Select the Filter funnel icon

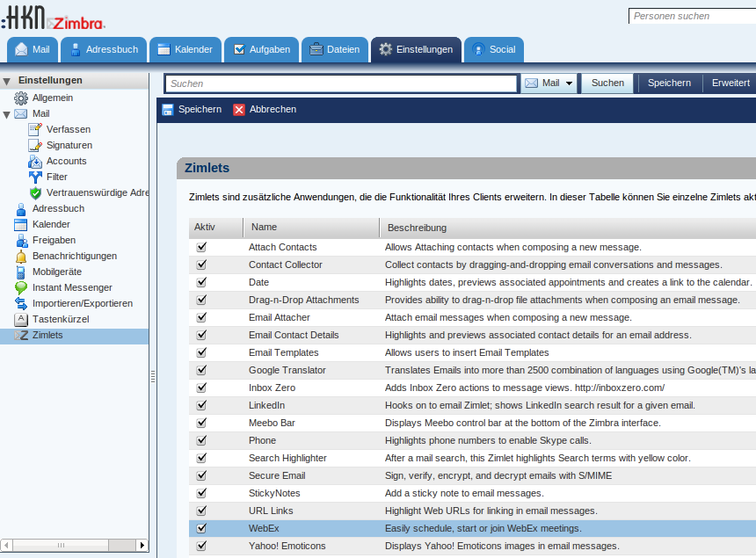(x=35, y=177)
